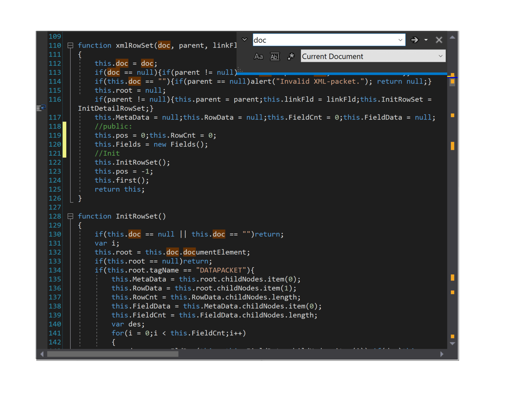This screenshot has width=527, height=420.
Task: Collapse the xmlRowSet function with its fold icon
Action: pos(70,45)
